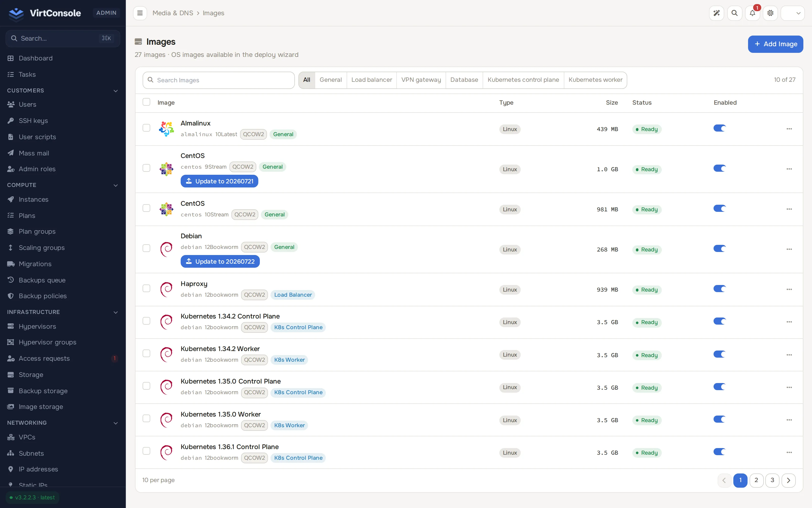Click the sidebar toggle hamburger icon
The height and width of the screenshot is (508, 812).
tap(140, 13)
